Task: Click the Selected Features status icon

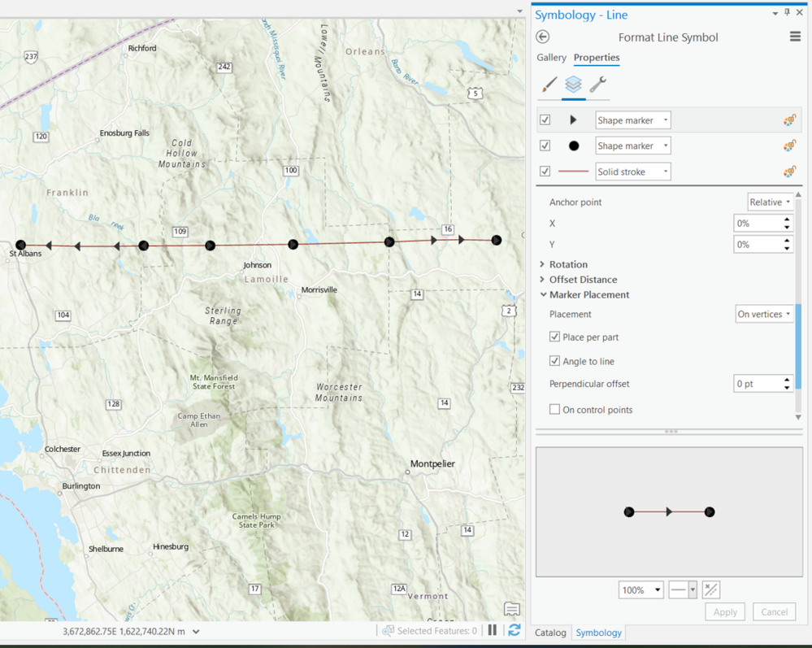Action: pos(388,631)
